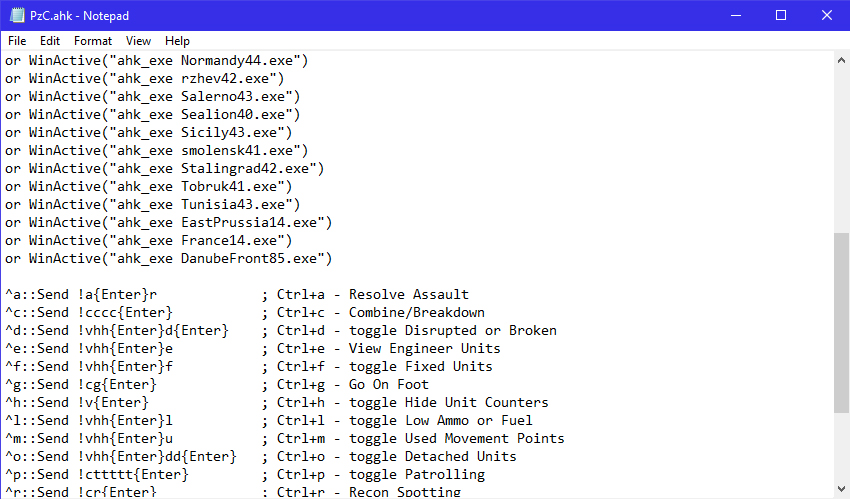This screenshot has width=850, height=499.
Task: Open the File menu
Action: [x=17, y=41]
